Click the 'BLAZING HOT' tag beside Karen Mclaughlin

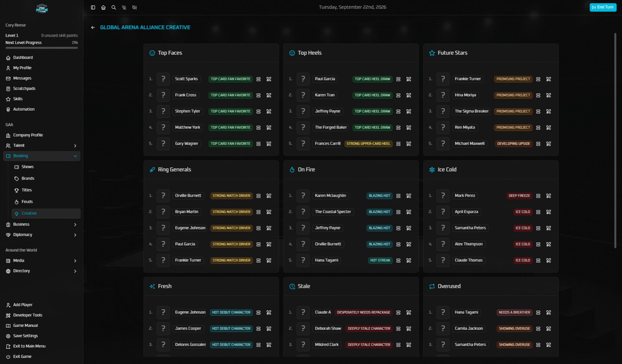point(379,196)
